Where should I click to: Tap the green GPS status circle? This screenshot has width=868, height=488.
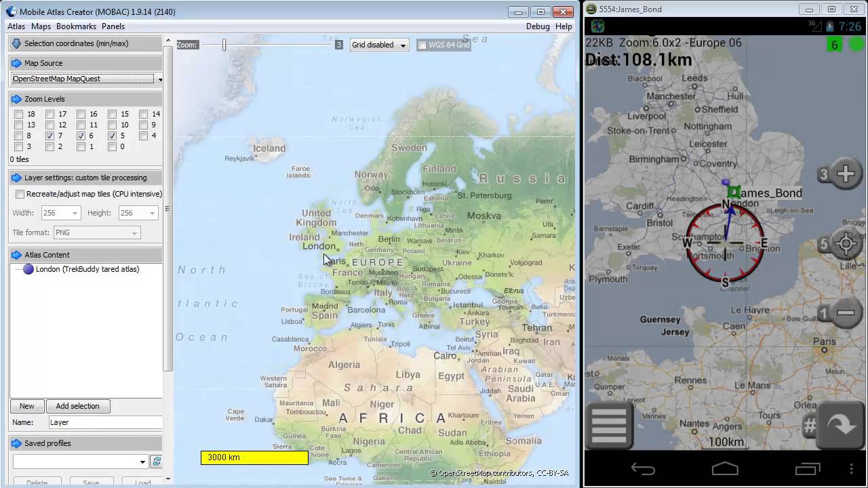pyautogui.click(x=857, y=45)
